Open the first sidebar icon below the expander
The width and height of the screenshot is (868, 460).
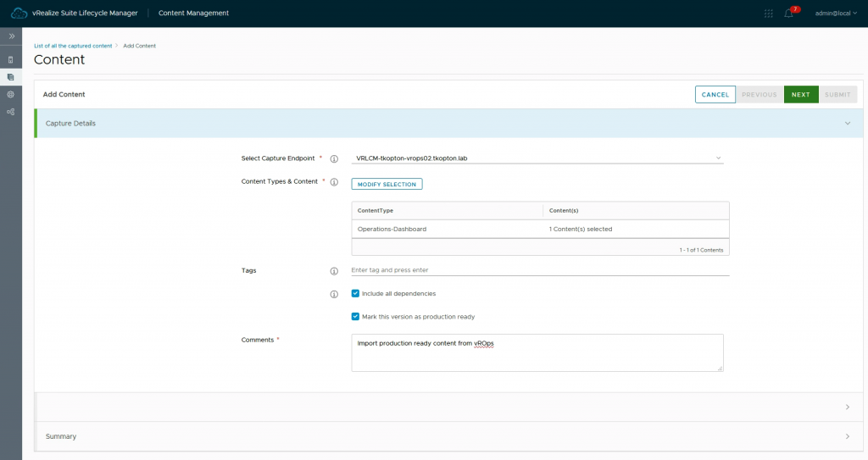(x=10, y=60)
